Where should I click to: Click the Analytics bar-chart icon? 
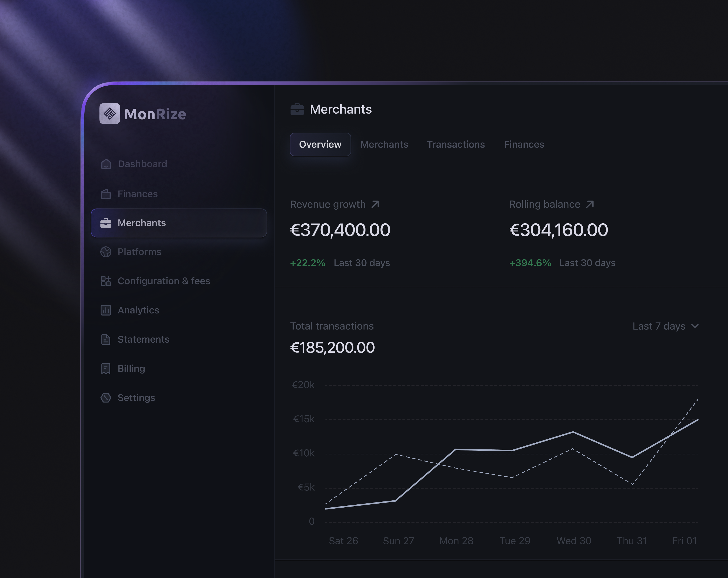pos(106,310)
